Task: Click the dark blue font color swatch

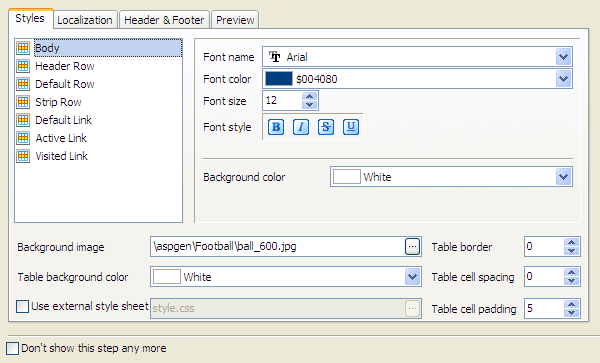Action: coord(279,79)
